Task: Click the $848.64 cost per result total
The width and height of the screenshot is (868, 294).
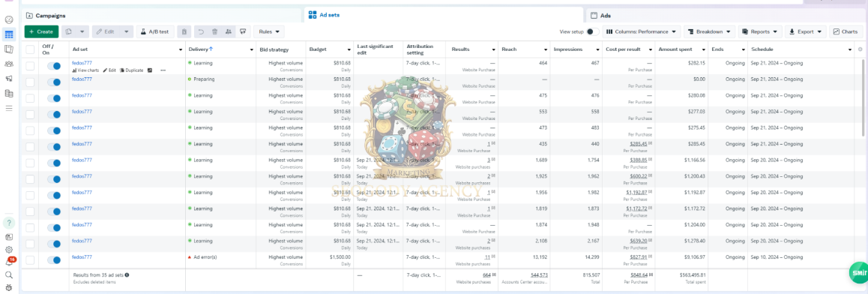Action: click(639, 274)
